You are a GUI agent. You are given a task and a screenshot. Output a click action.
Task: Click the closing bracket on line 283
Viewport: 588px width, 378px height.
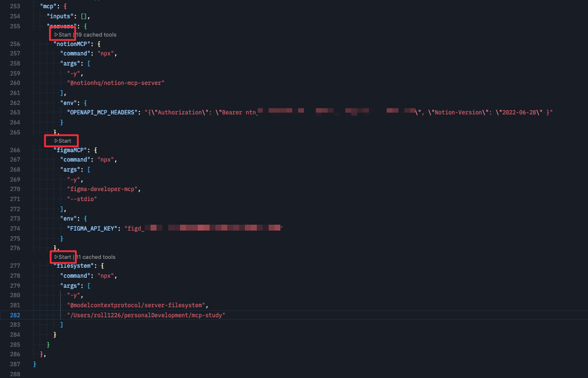click(x=61, y=325)
